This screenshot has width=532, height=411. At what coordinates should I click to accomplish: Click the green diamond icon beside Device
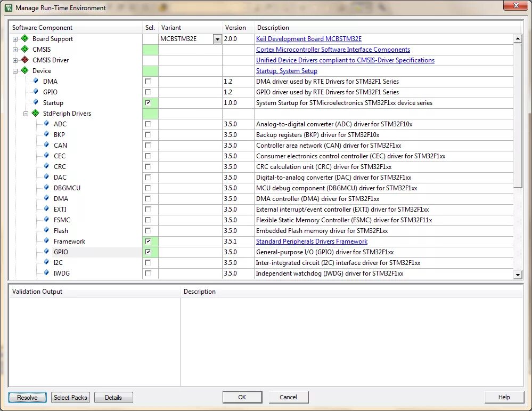(x=25, y=71)
